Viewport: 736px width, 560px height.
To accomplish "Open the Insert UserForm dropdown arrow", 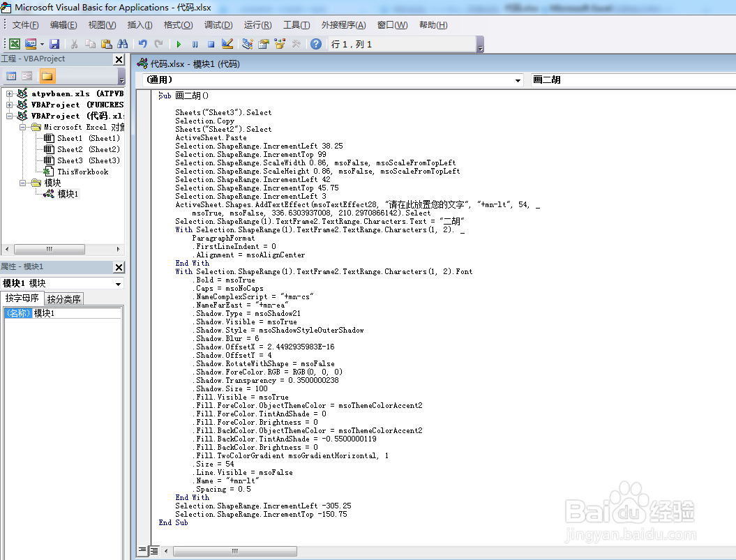I will pyautogui.click(x=42, y=44).
